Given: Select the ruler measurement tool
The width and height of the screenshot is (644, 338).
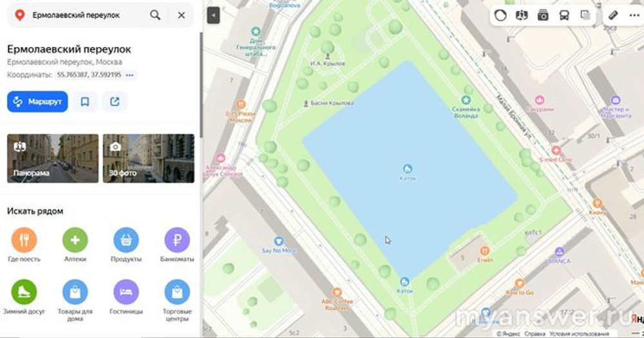Looking at the screenshot, I should pyautogui.click(x=612, y=15).
